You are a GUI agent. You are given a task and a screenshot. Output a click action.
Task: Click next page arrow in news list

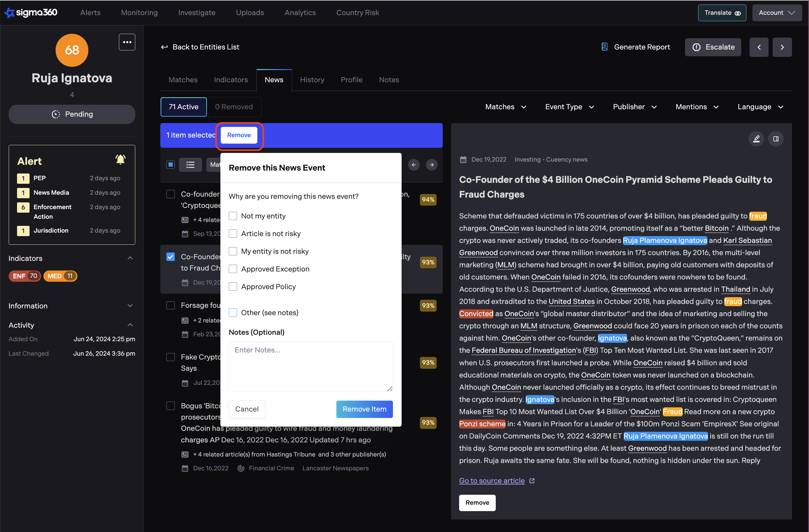coord(431,165)
